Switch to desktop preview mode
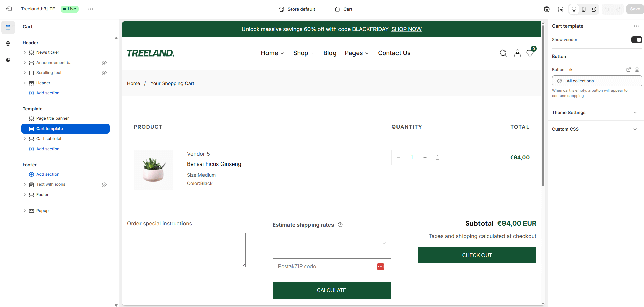 click(574, 9)
